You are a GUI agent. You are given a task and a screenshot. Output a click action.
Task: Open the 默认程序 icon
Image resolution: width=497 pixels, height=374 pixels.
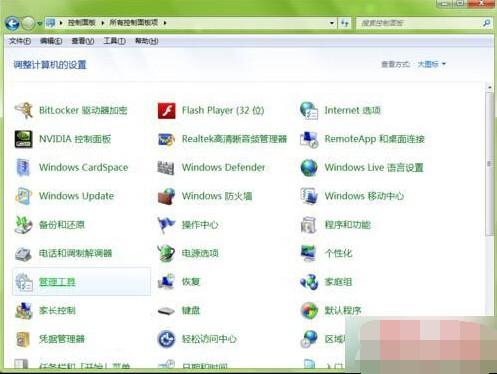coord(309,311)
